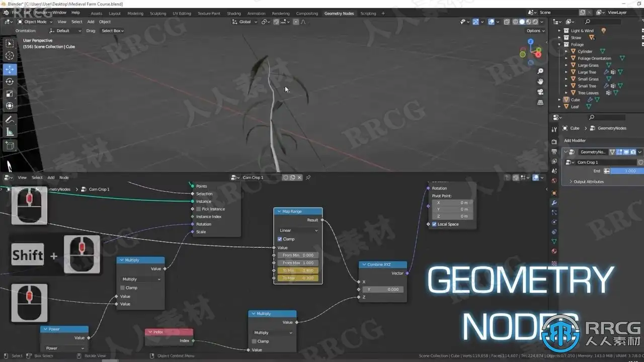
Task: Expand the Light & Wind collection
Action: [x=559, y=31]
